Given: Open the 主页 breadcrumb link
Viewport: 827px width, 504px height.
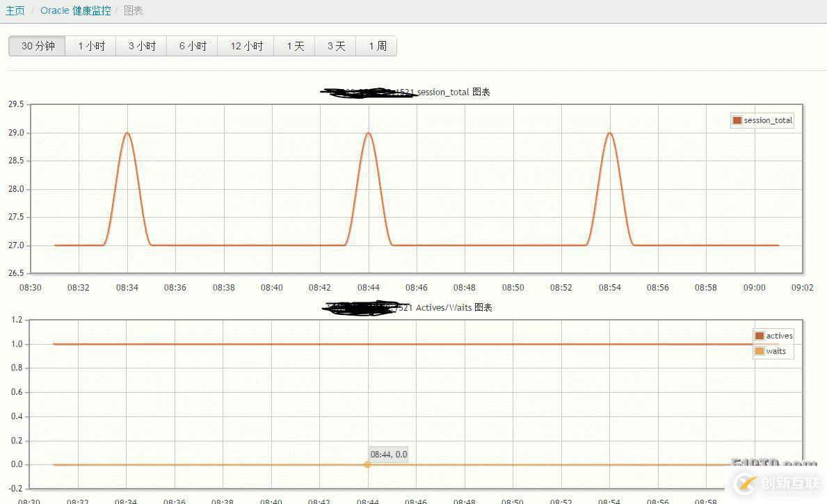Looking at the screenshot, I should click(15, 10).
